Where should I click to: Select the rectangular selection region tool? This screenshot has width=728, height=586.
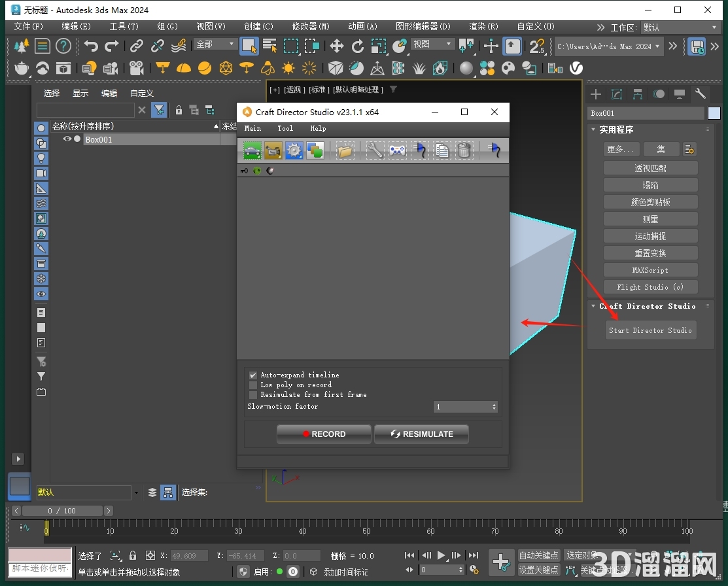291,46
